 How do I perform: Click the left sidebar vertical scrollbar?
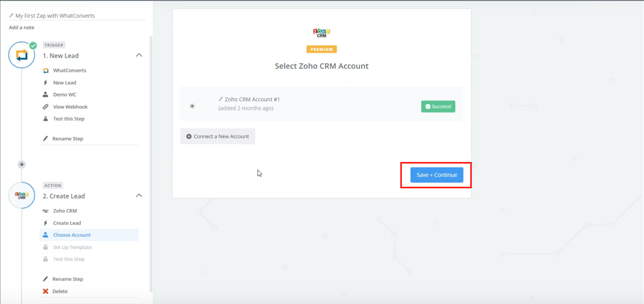pos(151,164)
